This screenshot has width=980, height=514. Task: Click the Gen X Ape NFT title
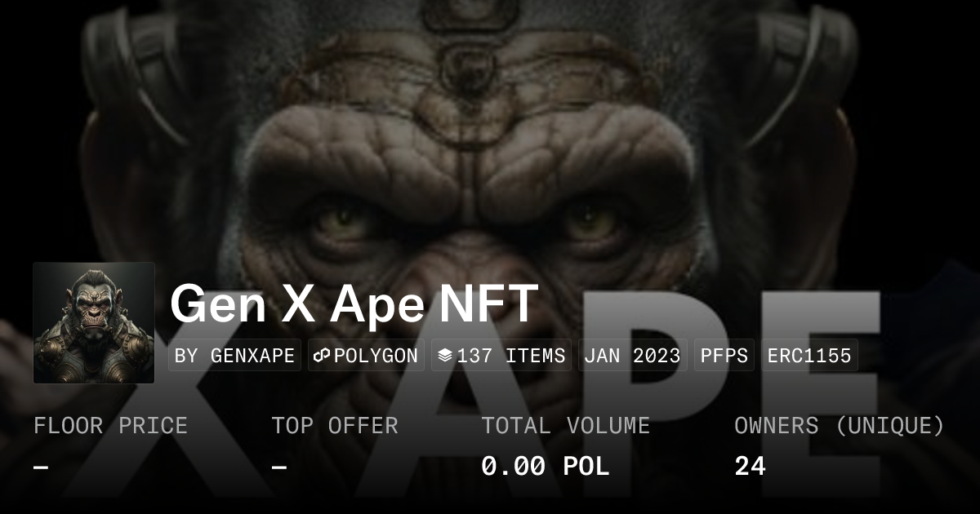(x=354, y=304)
